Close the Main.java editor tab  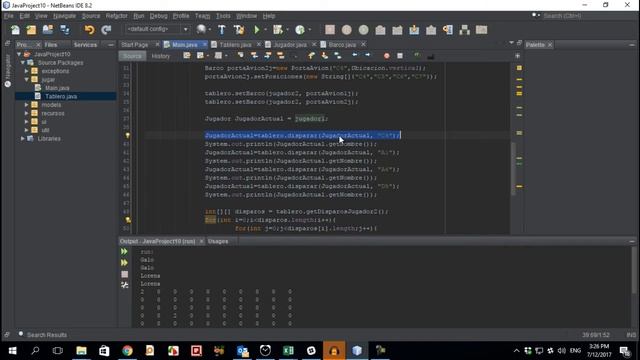click(x=204, y=44)
